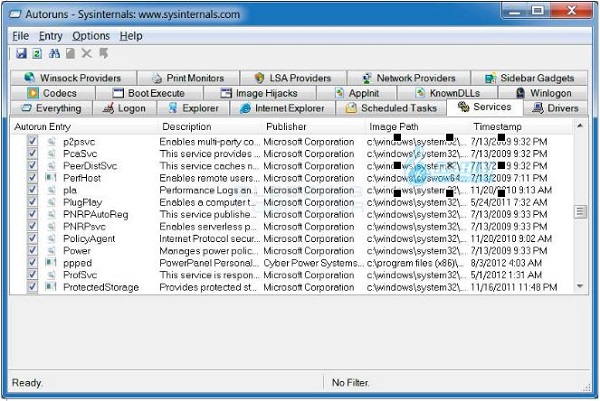
Task: Switch to the KnownDLLs tab
Action: (448, 93)
